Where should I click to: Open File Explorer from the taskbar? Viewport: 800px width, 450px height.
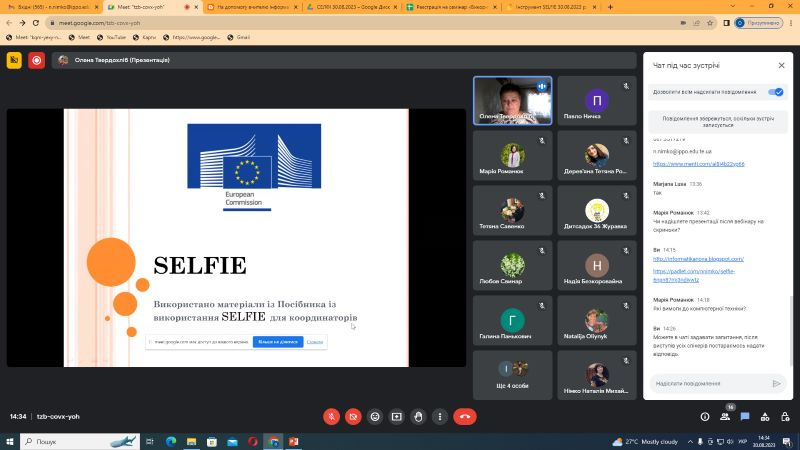click(191, 441)
